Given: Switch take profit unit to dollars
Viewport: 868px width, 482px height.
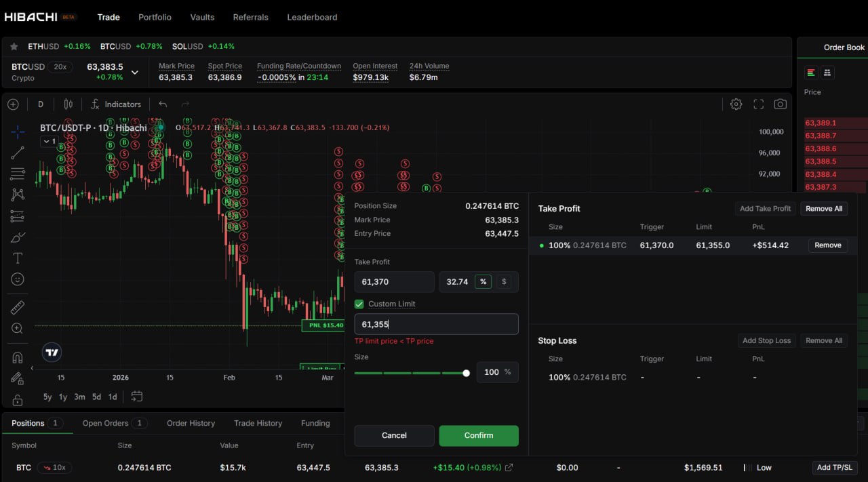Looking at the screenshot, I should pos(503,281).
